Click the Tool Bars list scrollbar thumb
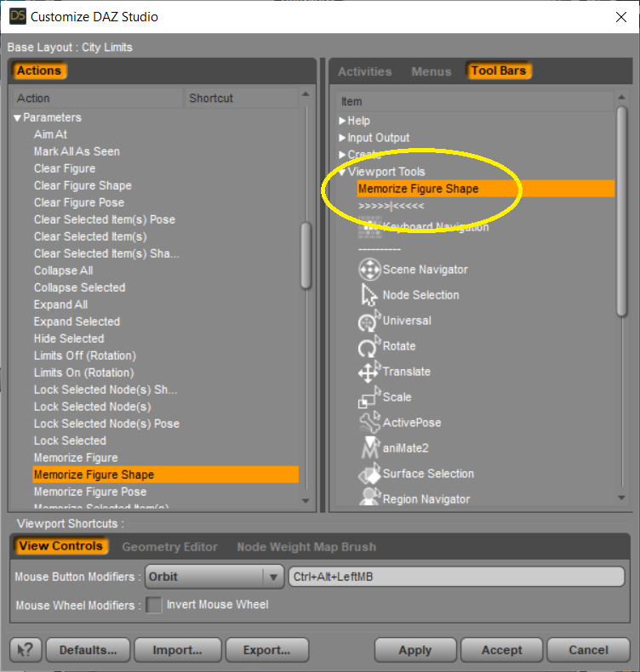The width and height of the screenshot is (640, 672). coord(621,212)
